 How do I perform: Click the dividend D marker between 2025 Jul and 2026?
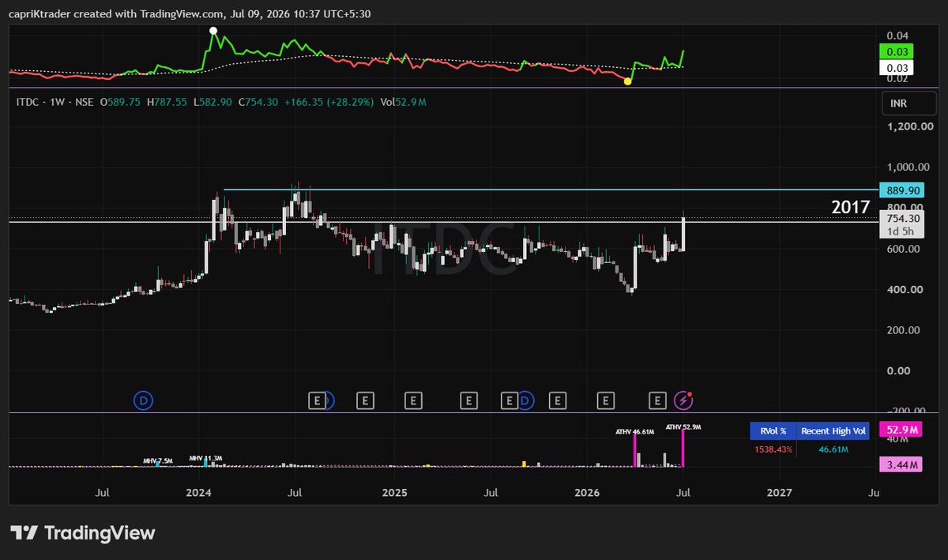tap(526, 400)
